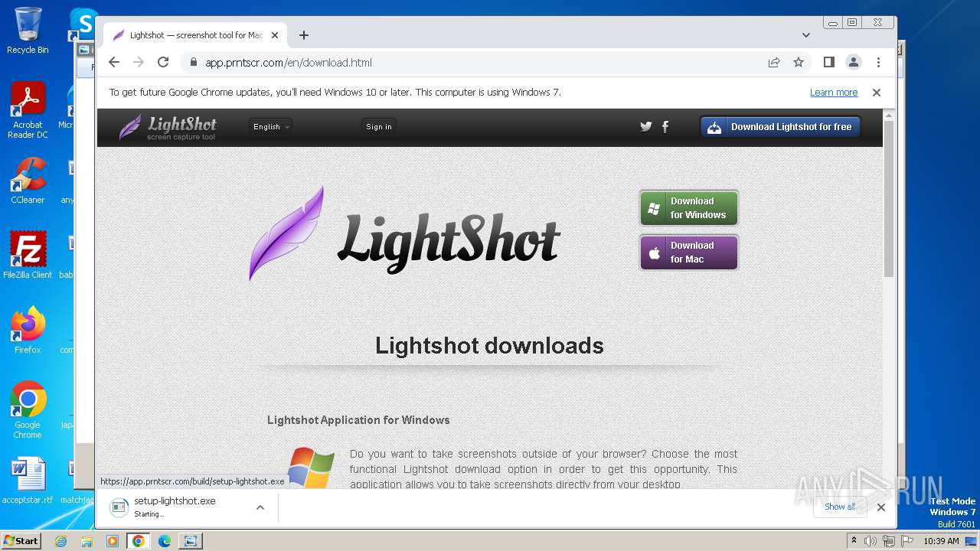Open the Learn more link in the update notice

coord(834,93)
